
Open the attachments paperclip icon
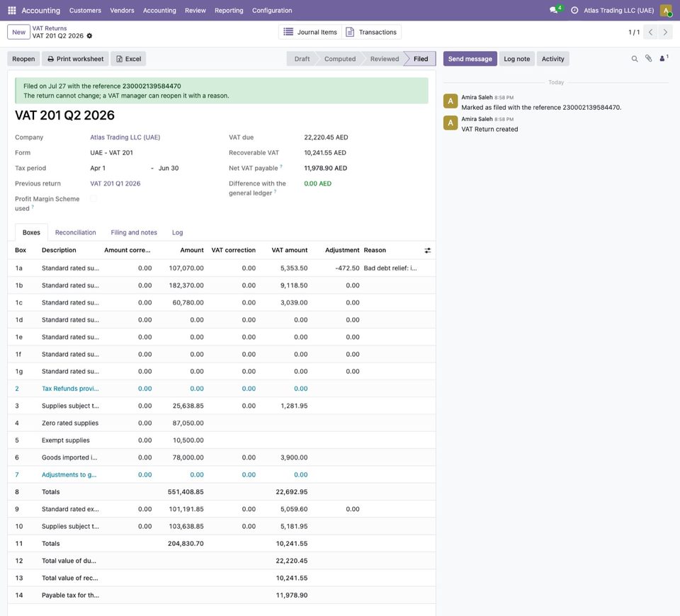tap(648, 59)
